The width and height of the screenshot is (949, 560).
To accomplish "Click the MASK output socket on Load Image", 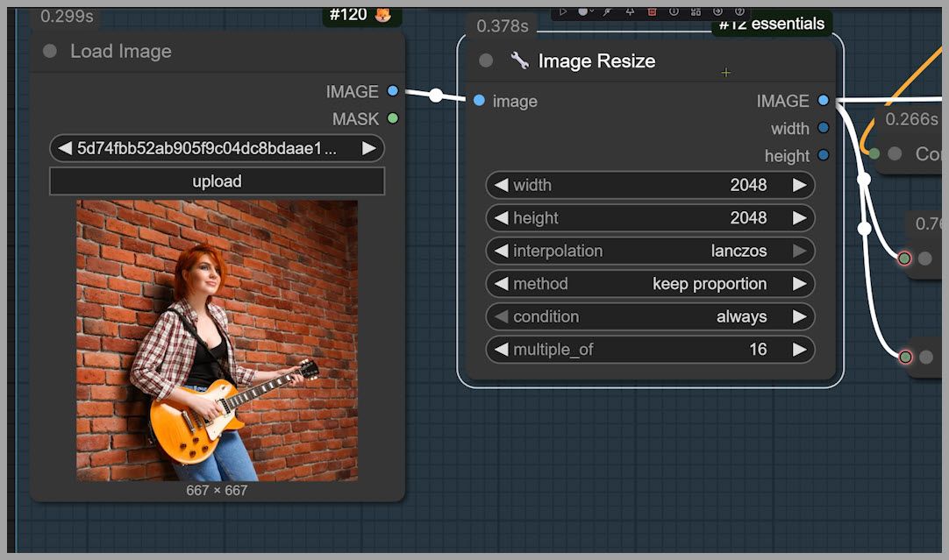I will coord(392,118).
